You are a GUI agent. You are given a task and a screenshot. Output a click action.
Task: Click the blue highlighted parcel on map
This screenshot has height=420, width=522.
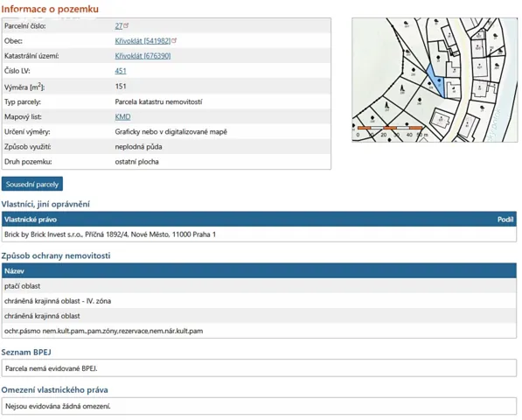[x=435, y=80]
